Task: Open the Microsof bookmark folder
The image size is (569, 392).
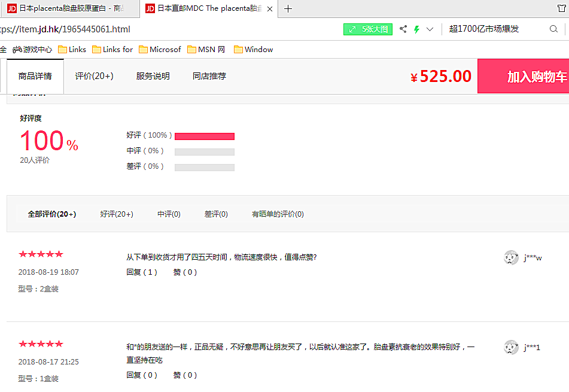Action: pos(159,50)
